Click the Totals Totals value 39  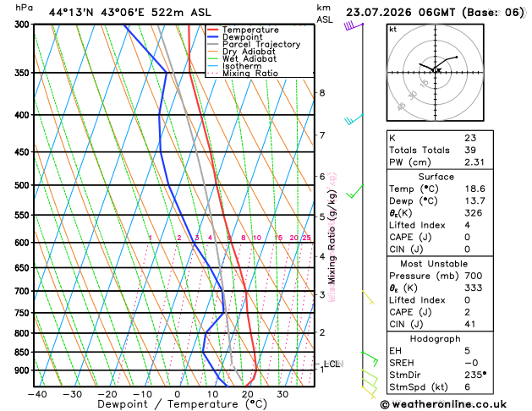click(470, 150)
